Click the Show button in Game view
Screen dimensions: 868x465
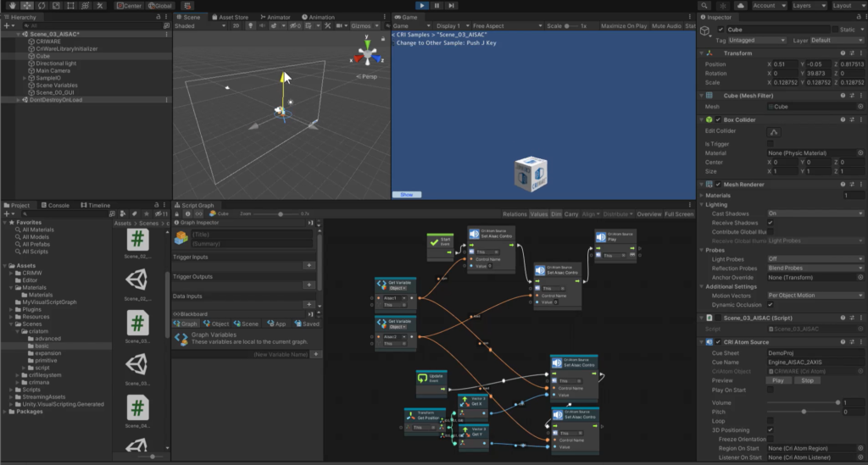pos(407,194)
